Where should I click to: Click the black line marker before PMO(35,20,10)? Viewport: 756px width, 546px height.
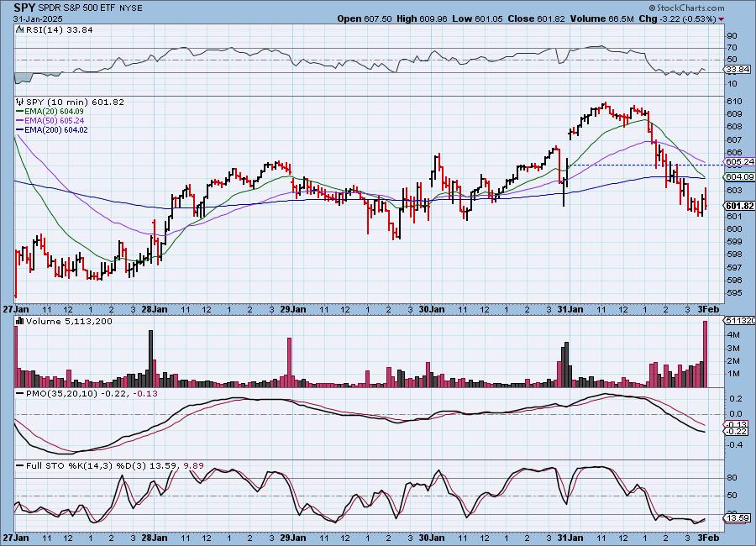tap(20, 394)
